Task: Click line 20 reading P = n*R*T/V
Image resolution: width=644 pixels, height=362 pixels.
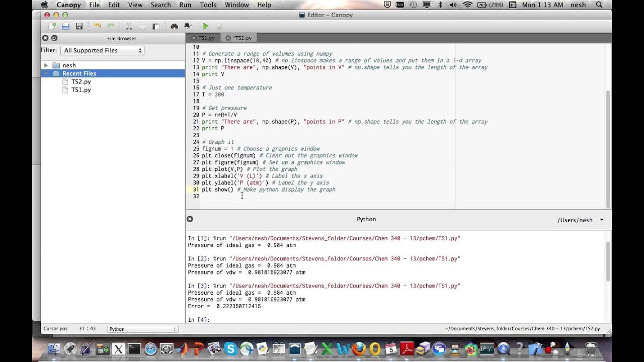Action: click(219, 115)
